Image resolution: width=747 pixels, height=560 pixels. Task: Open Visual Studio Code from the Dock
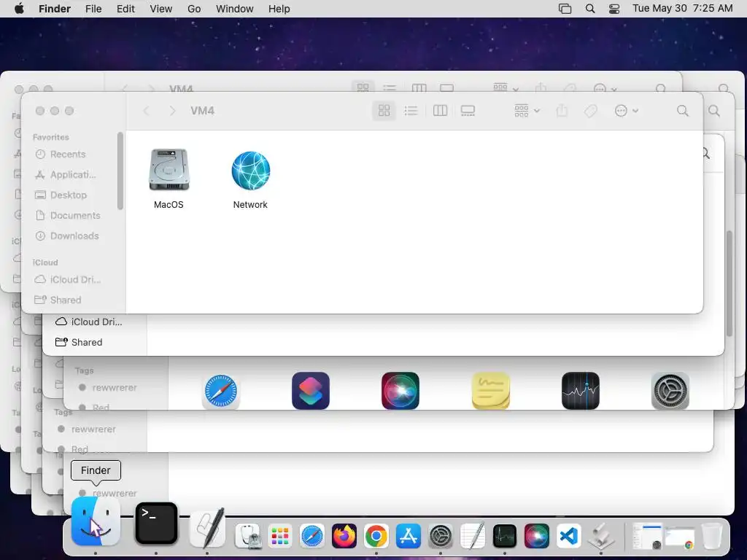coord(568,536)
